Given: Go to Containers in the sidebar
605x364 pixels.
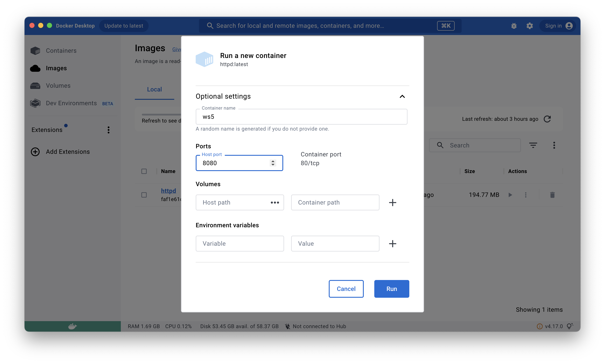Looking at the screenshot, I should (61, 51).
